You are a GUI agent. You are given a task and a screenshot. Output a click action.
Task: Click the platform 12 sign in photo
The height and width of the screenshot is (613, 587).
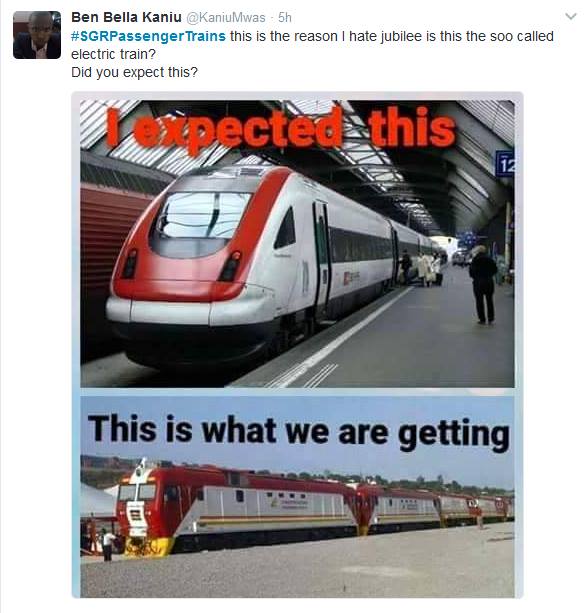505,163
